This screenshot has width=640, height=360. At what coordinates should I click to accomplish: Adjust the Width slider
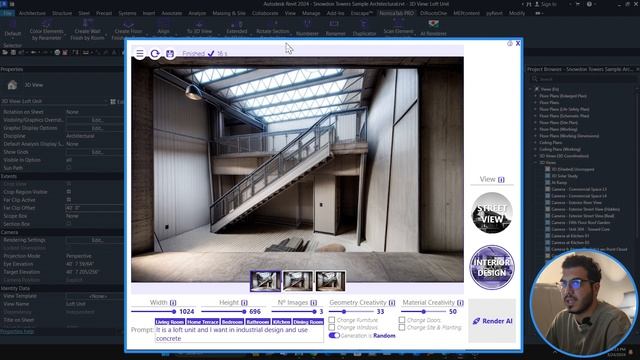point(154,311)
